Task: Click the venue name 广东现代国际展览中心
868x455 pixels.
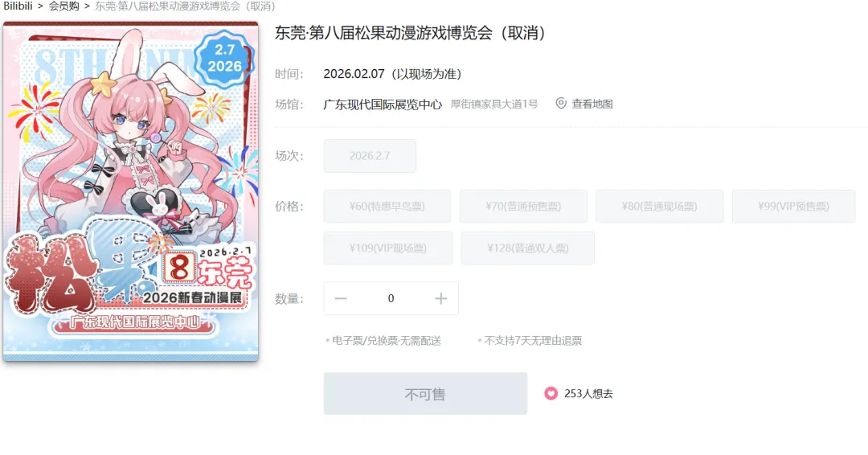Action: [383, 104]
